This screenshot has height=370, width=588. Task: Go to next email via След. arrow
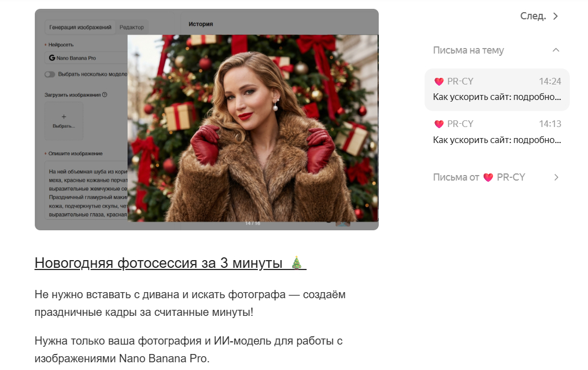point(556,16)
